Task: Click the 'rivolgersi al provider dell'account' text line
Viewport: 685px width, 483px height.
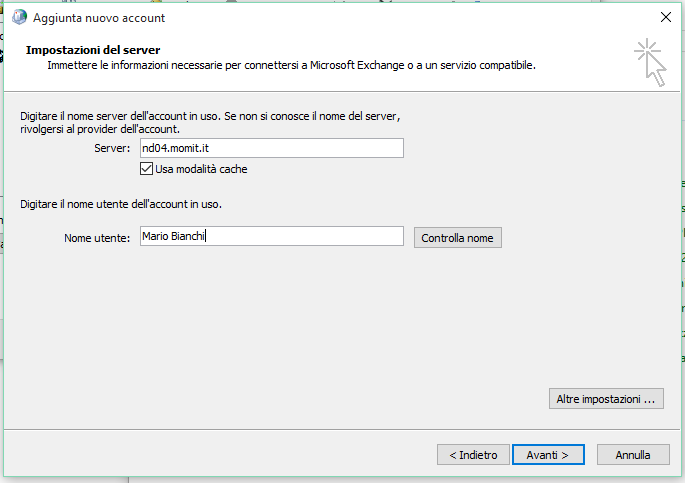Action: [x=100, y=129]
